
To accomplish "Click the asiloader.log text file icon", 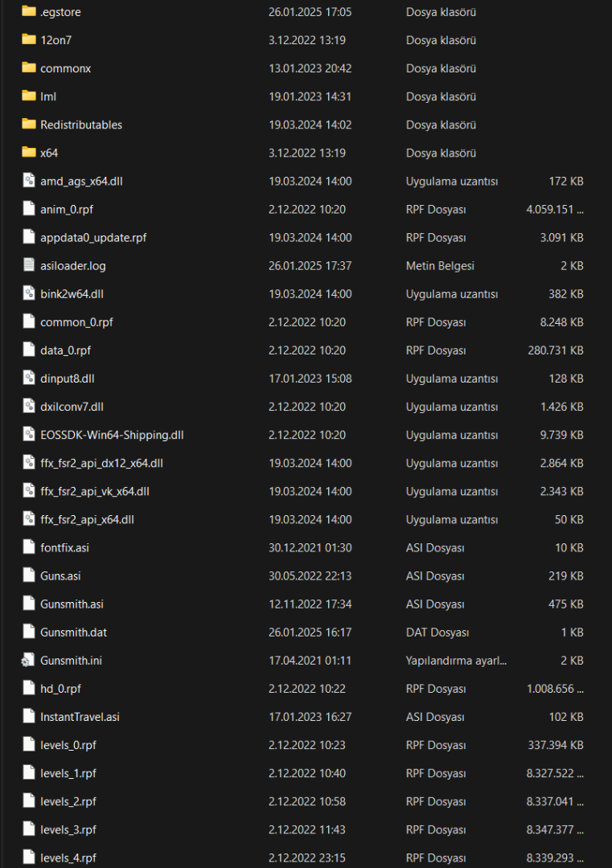I will [29, 265].
